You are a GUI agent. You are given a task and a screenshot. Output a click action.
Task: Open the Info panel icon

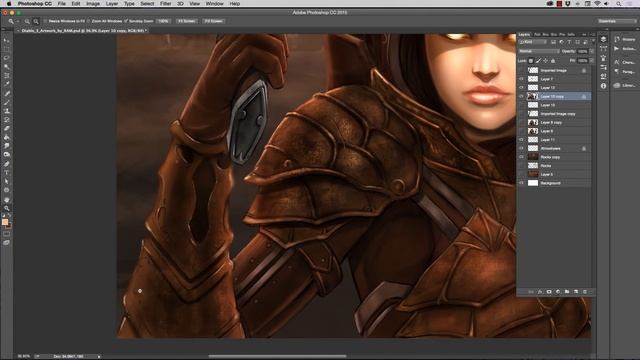pos(603,86)
